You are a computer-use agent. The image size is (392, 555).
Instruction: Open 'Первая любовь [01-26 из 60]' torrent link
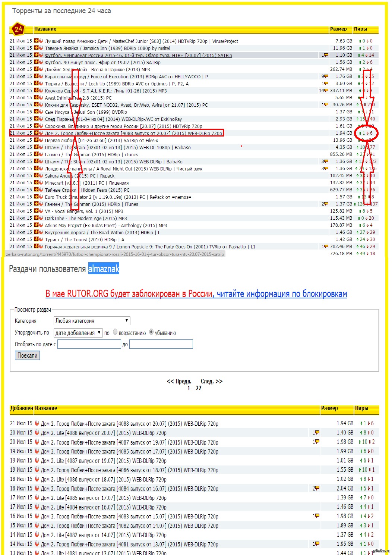[x=101, y=141]
